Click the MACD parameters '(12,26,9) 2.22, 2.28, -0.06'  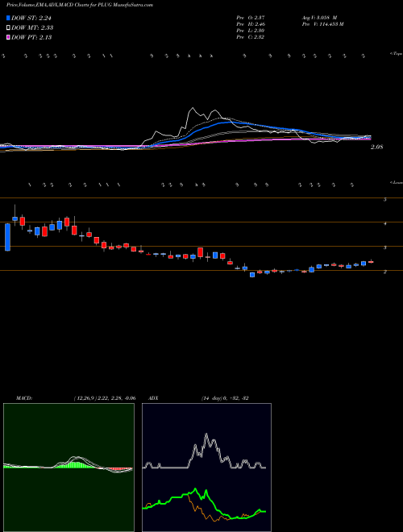pyautogui.click(x=104, y=398)
